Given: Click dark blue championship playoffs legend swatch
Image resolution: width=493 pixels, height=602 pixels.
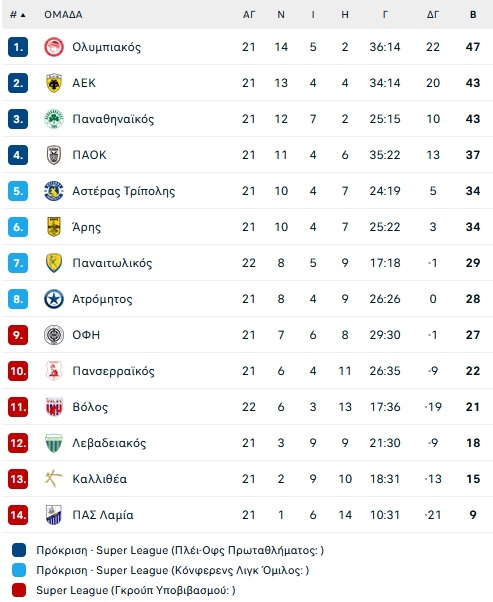Looking at the screenshot, I should pyautogui.click(x=19, y=550).
